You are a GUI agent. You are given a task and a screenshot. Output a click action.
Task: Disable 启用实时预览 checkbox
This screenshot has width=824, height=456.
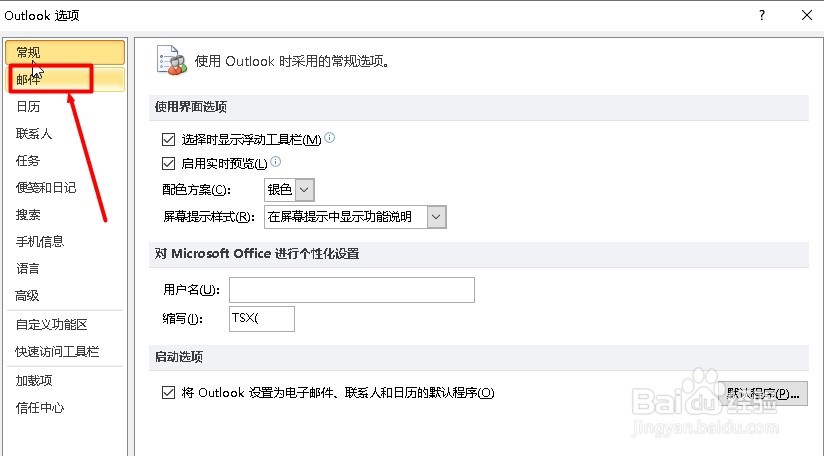(168, 163)
